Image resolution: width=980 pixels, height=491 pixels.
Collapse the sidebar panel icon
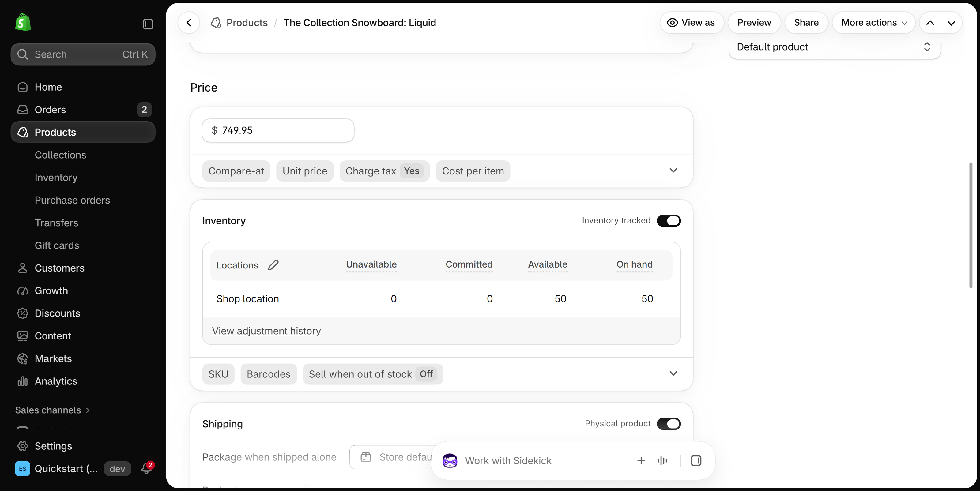[x=148, y=24]
